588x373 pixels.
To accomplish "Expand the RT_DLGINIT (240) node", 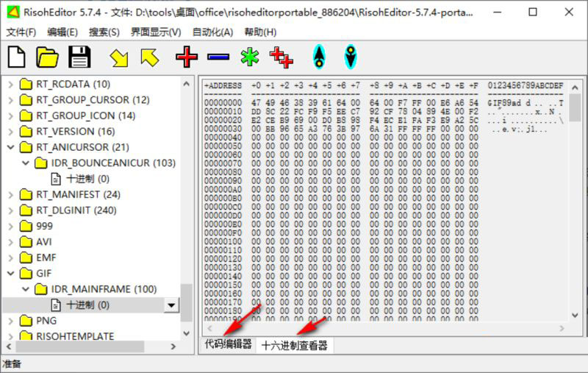I will (x=11, y=210).
